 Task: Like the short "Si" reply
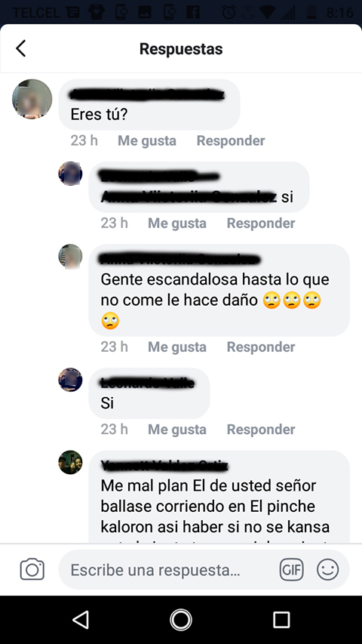point(177,430)
